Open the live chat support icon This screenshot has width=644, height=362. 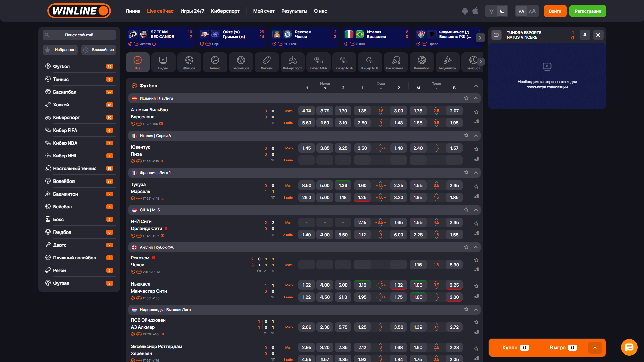click(629, 347)
